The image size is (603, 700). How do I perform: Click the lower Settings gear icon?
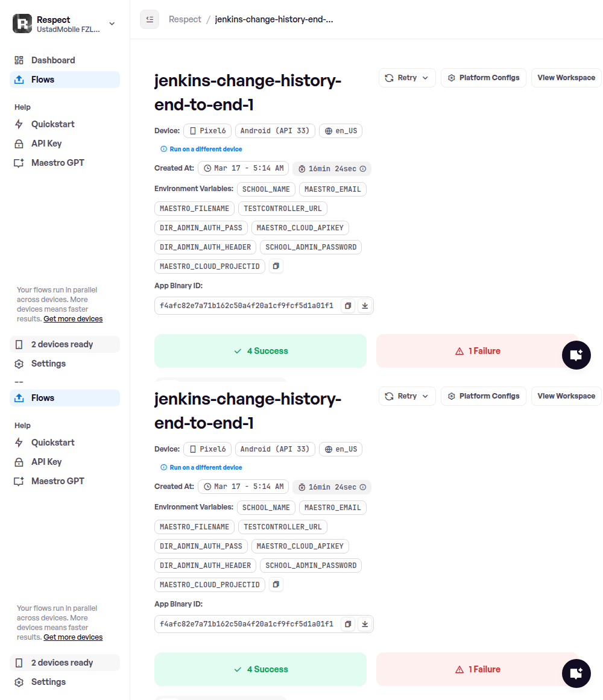click(19, 682)
